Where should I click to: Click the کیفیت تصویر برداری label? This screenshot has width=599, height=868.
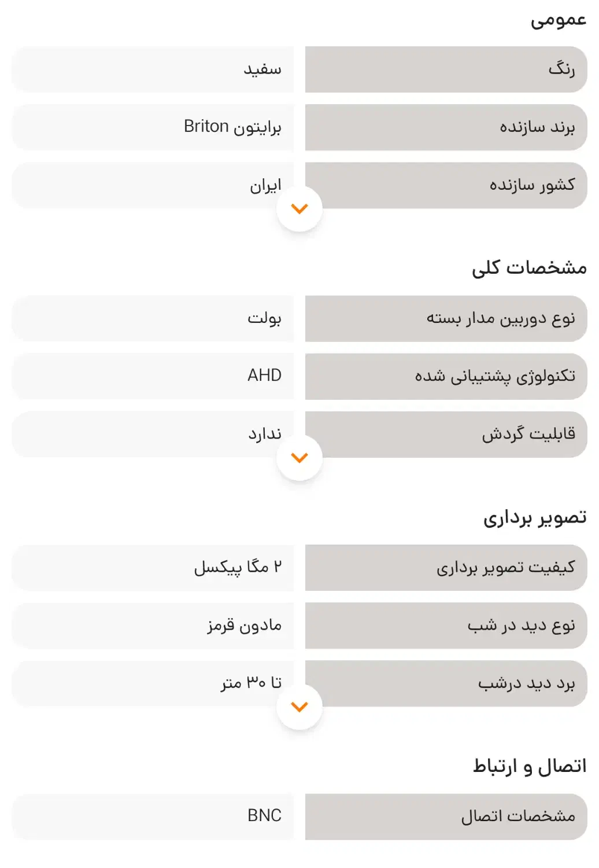[x=446, y=568]
